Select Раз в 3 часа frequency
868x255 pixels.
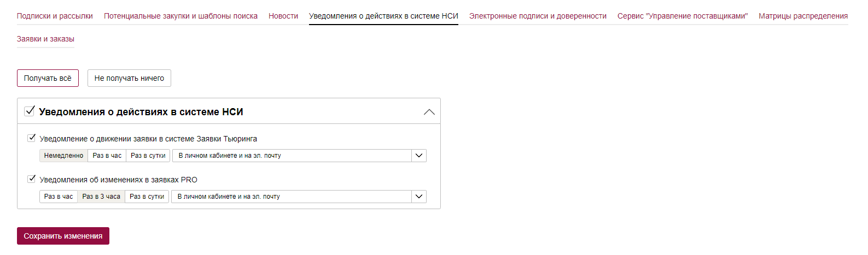[101, 197]
